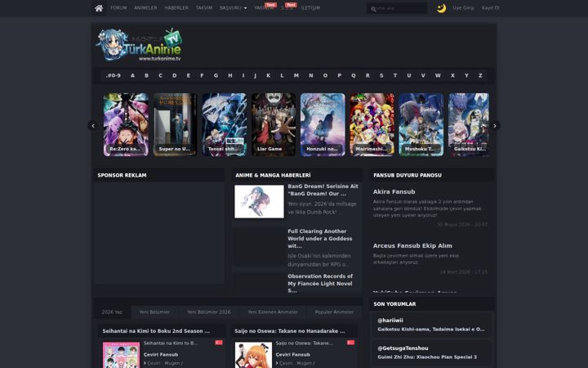Open the Liar Game carousel poster
Screen dimensions: 588x368
(274, 124)
